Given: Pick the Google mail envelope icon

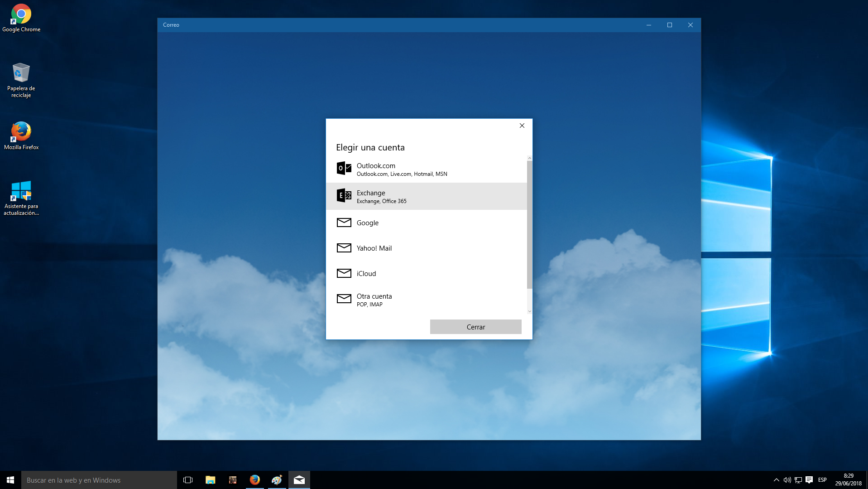Looking at the screenshot, I should pyautogui.click(x=344, y=223).
